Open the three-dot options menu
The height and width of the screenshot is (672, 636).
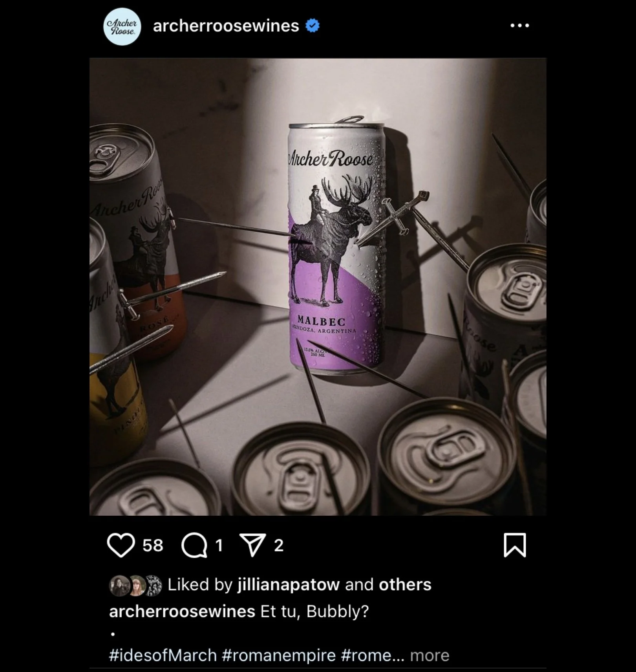coord(519,26)
